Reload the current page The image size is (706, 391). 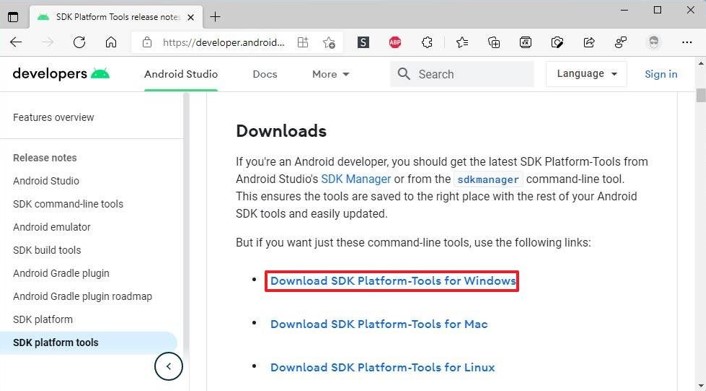point(79,42)
